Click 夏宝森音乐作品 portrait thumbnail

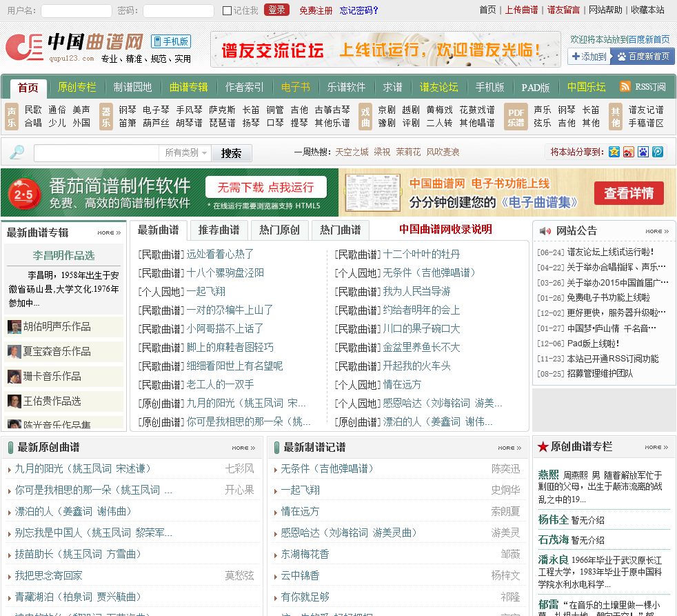coord(14,352)
